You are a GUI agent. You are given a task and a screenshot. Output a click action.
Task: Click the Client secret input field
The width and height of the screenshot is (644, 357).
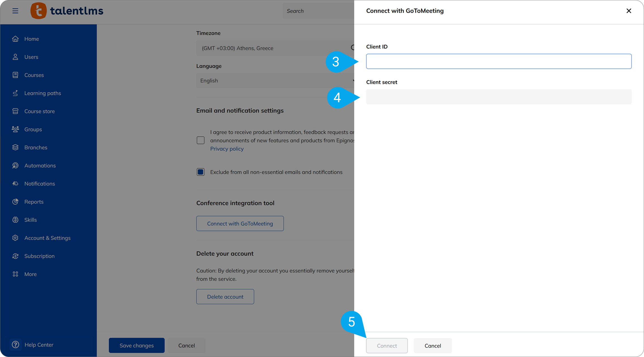pyautogui.click(x=499, y=97)
